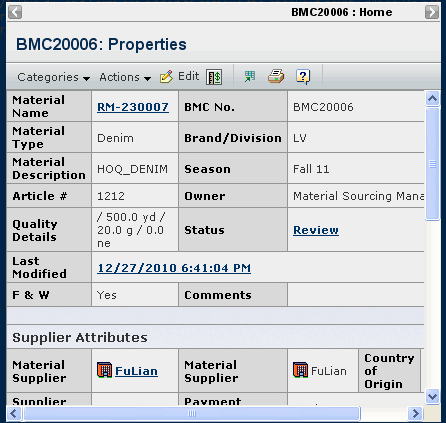Click the horizontal scrollbar right arrow
This screenshot has height=423, width=446.
(x=415, y=414)
